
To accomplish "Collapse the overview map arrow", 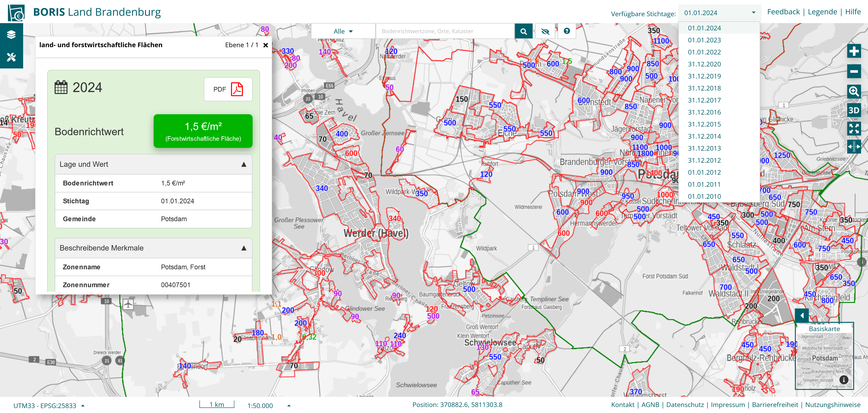I will click(x=802, y=316).
